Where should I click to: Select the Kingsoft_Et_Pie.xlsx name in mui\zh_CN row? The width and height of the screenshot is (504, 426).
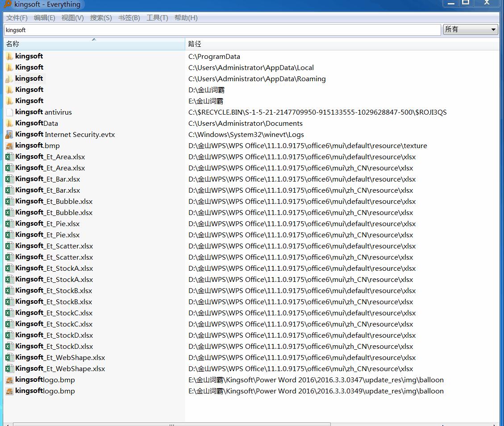coord(47,235)
